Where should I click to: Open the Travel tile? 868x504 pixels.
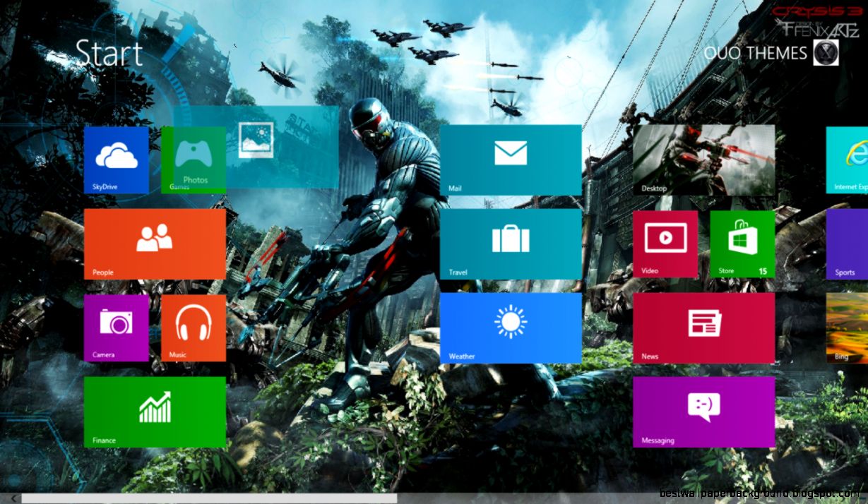pos(511,244)
